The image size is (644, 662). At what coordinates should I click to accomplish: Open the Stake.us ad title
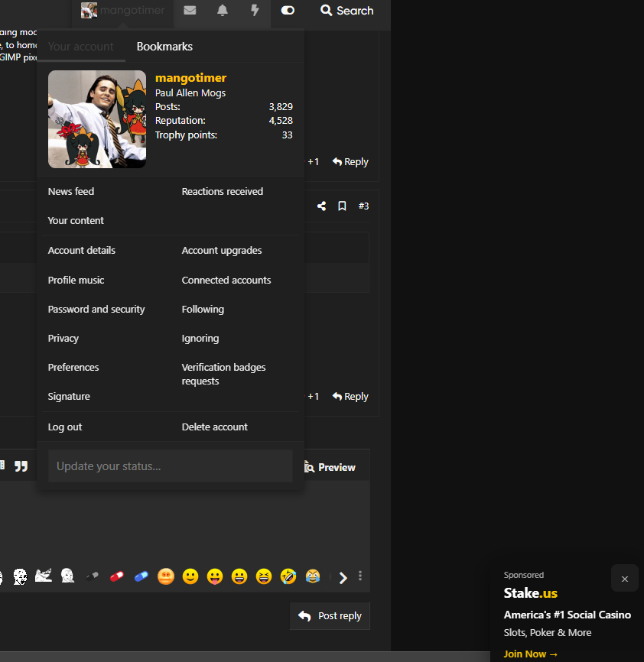(x=530, y=593)
